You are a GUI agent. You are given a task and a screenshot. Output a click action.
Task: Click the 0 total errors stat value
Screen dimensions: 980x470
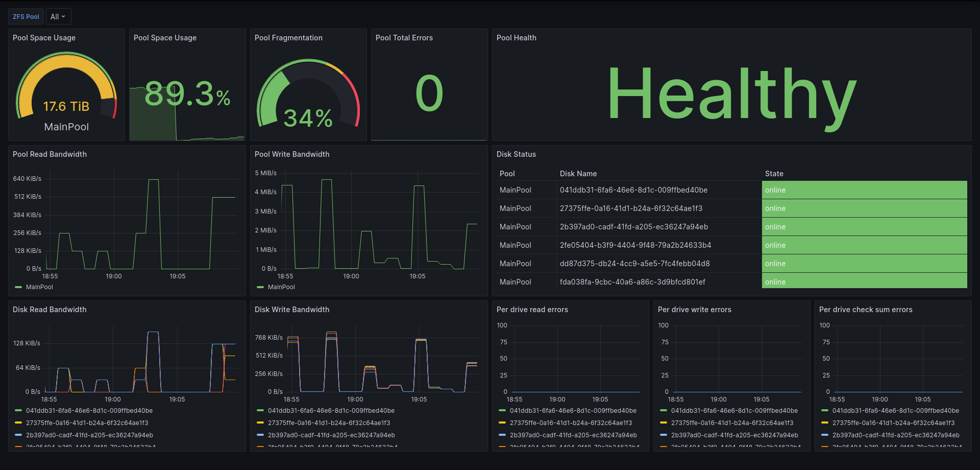[429, 93]
